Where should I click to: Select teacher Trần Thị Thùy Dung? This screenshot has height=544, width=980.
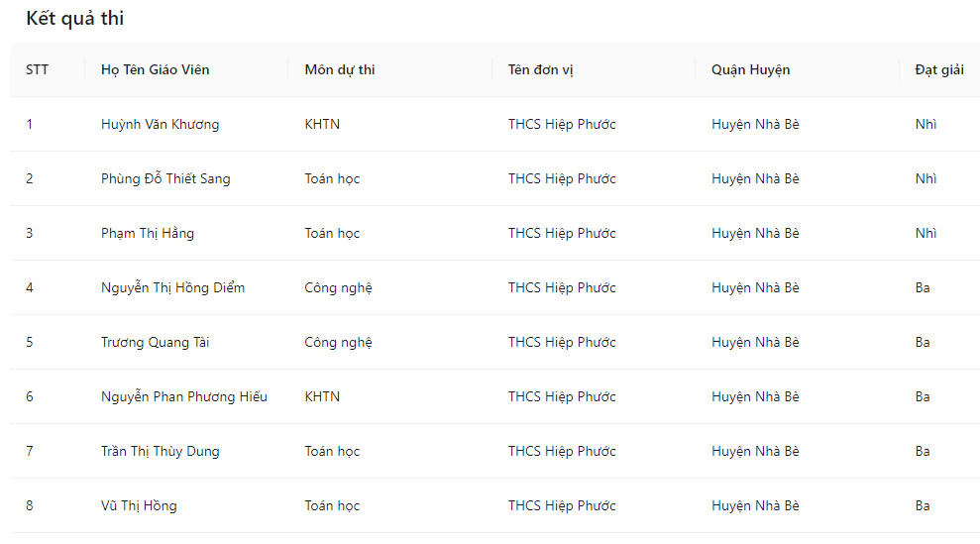tap(161, 451)
